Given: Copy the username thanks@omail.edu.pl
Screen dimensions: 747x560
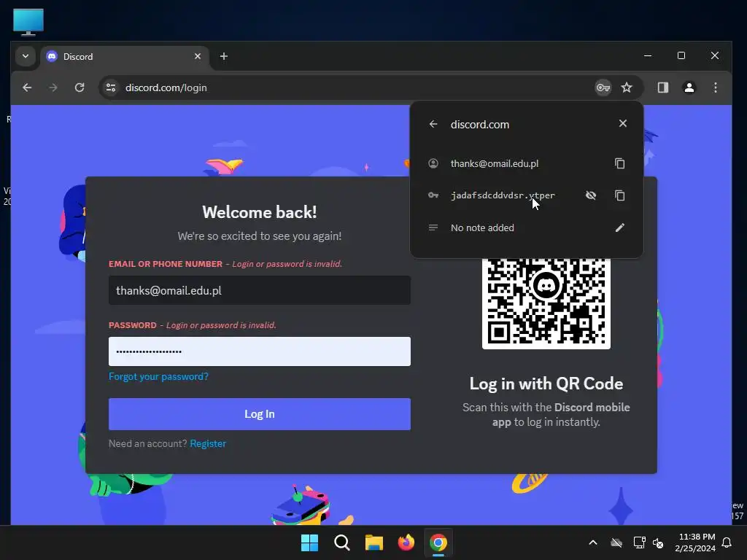Looking at the screenshot, I should pyautogui.click(x=619, y=163).
